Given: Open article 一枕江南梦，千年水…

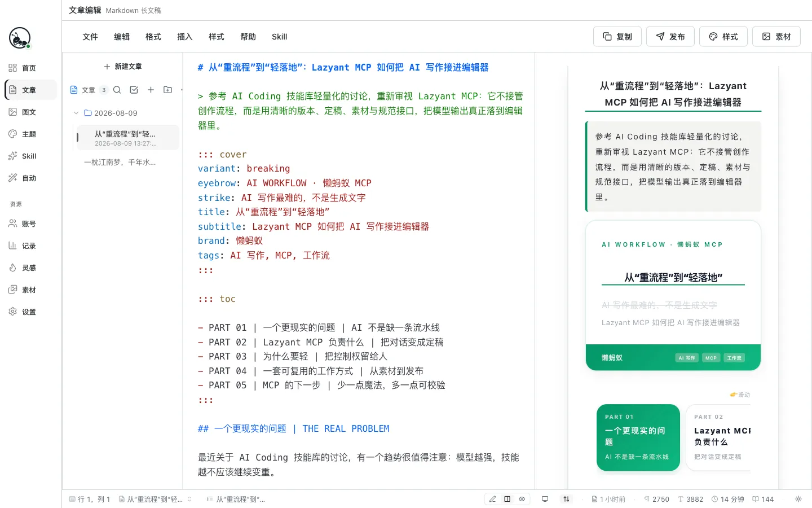Looking at the screenshot, I should coord(120,162).
